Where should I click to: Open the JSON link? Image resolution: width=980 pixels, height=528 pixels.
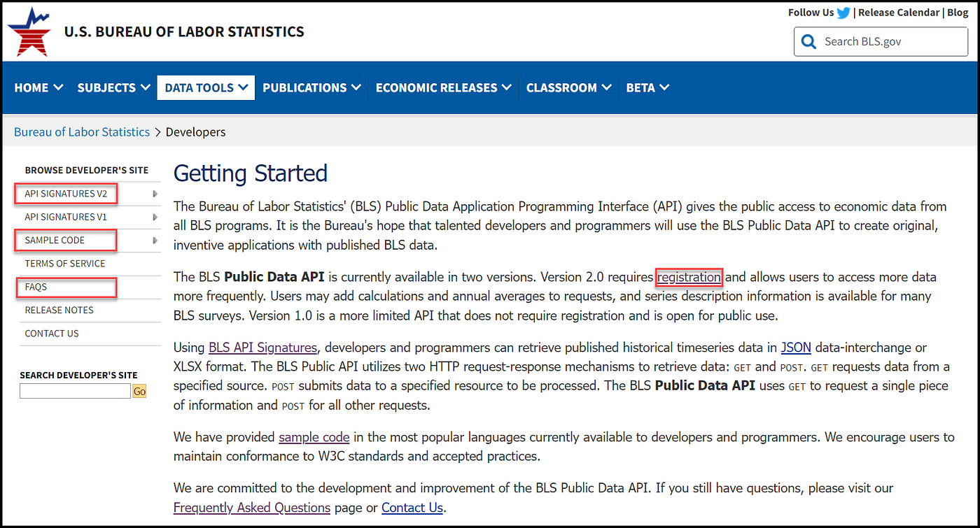coord(796,348)
